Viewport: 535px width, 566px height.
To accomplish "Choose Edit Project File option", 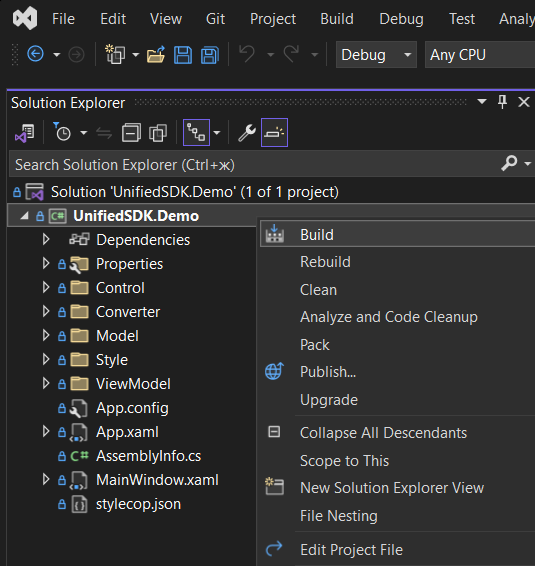I will (x=351, y=550).
